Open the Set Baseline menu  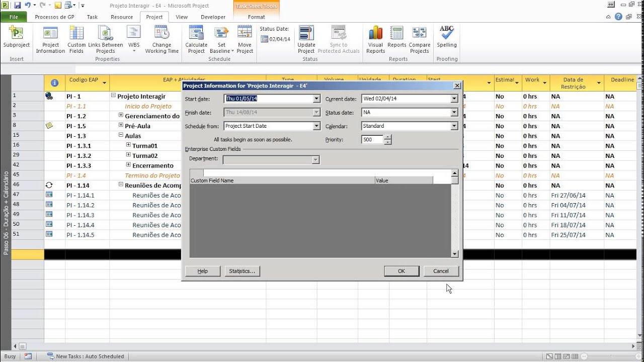click(221, 39)
